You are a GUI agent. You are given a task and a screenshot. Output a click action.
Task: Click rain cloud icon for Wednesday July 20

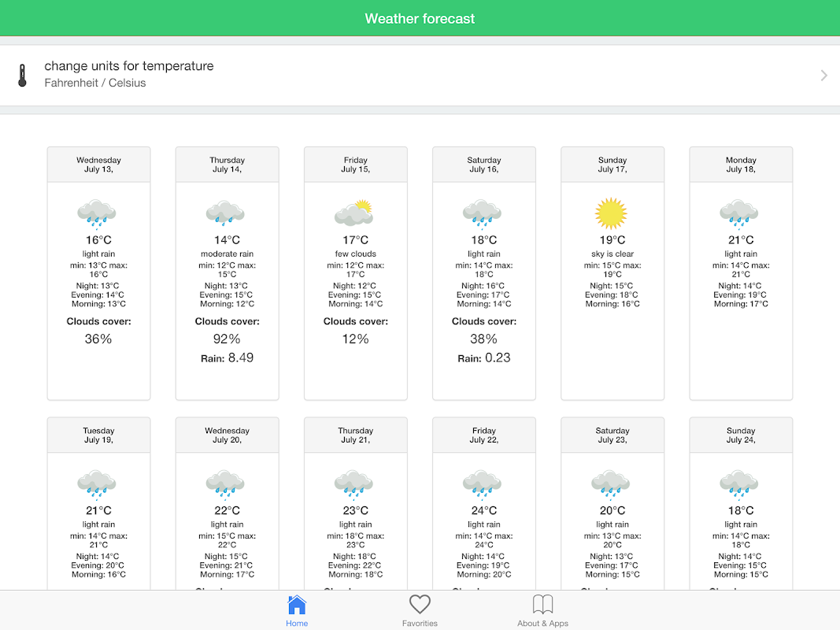(x=225, y=484)
